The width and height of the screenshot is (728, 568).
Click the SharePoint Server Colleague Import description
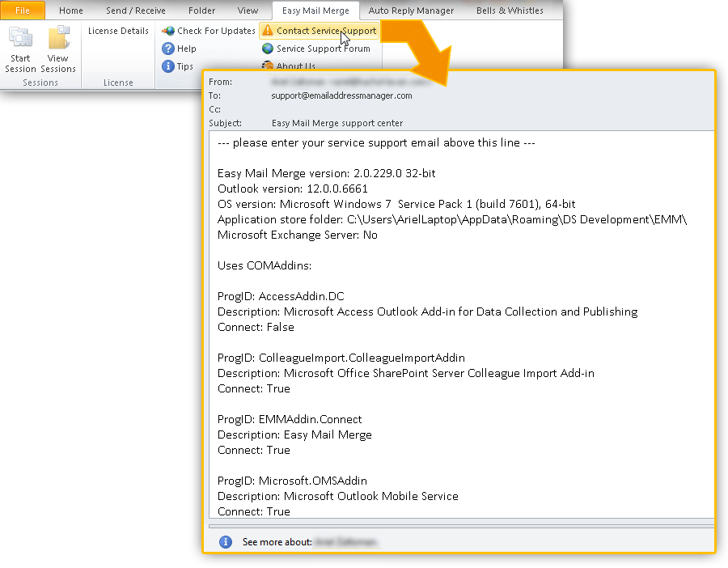[x=406, y=373]
